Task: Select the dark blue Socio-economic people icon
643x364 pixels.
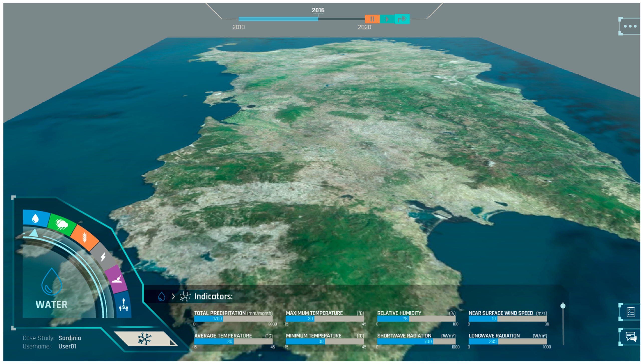Action: [x=123, y=305]
